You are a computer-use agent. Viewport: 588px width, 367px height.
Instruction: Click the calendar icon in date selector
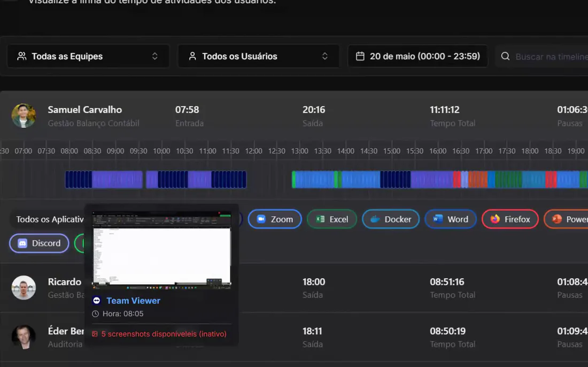coord(360,56)
